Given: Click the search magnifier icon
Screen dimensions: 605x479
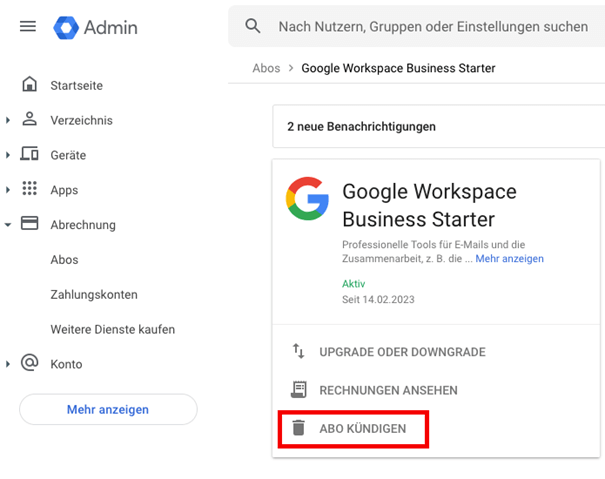Looking at the screenshot, I should click(253, 26).
